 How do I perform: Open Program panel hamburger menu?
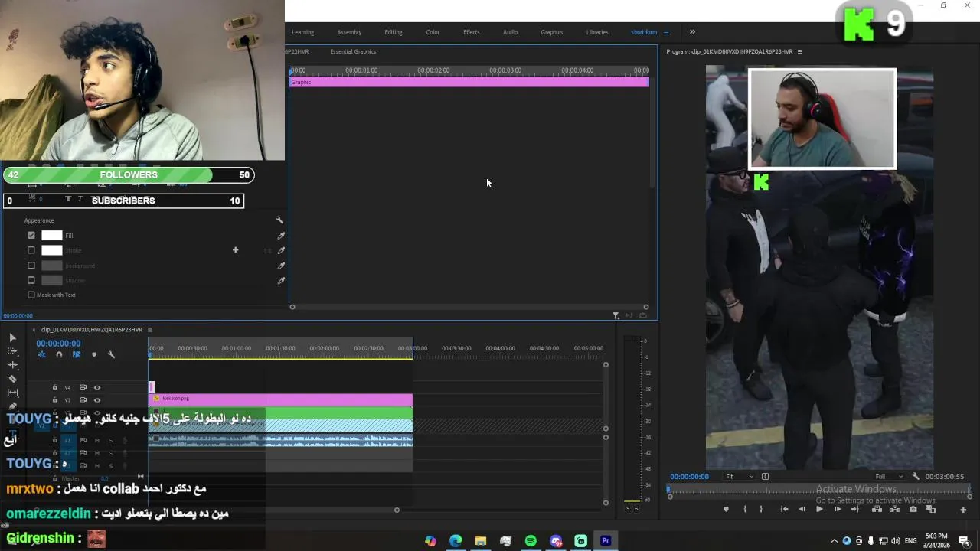click(799, 51)
